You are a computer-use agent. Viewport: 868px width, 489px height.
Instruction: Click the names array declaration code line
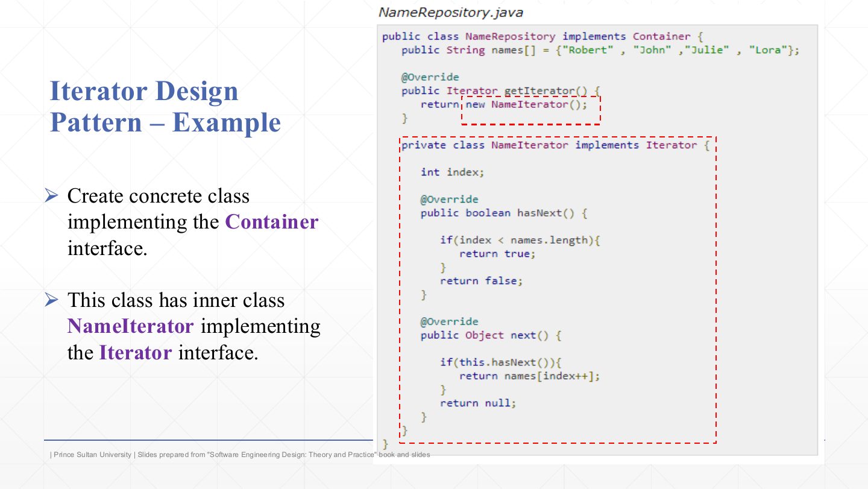click(600, 50)
